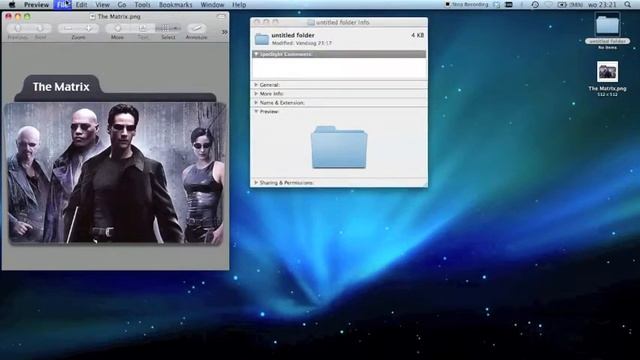Collapse the Preview section in Info window
Screen dimensions: 640x360
(256, 111)
